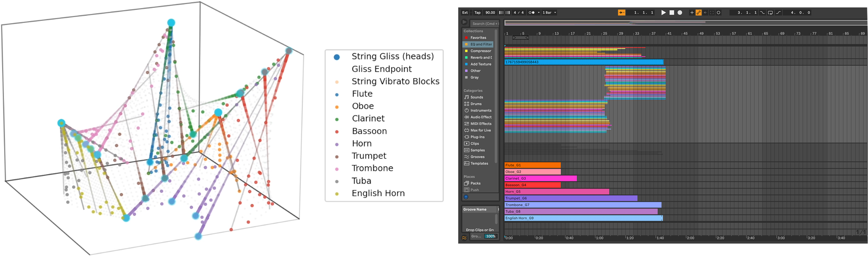Select the Gray collection

478,77
